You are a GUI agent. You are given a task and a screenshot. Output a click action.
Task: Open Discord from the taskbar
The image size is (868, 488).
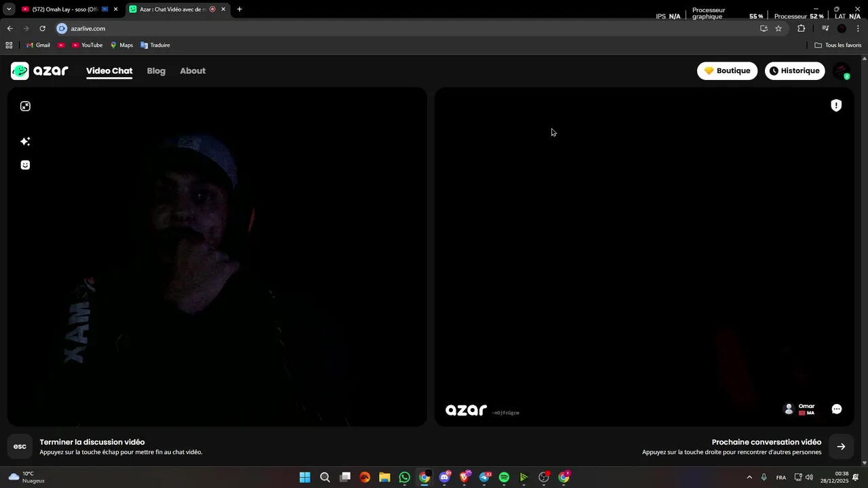445,477
